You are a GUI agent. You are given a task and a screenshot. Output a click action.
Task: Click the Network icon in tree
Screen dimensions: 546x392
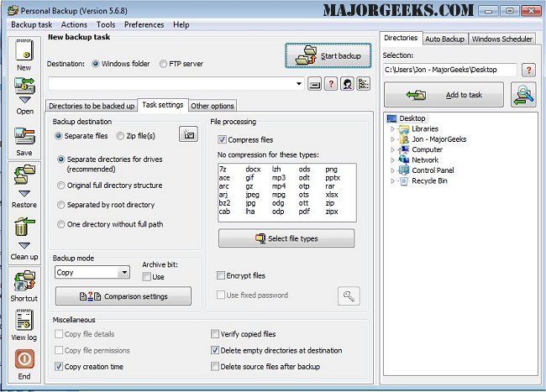pyautogui.click(x=403, y=160)
